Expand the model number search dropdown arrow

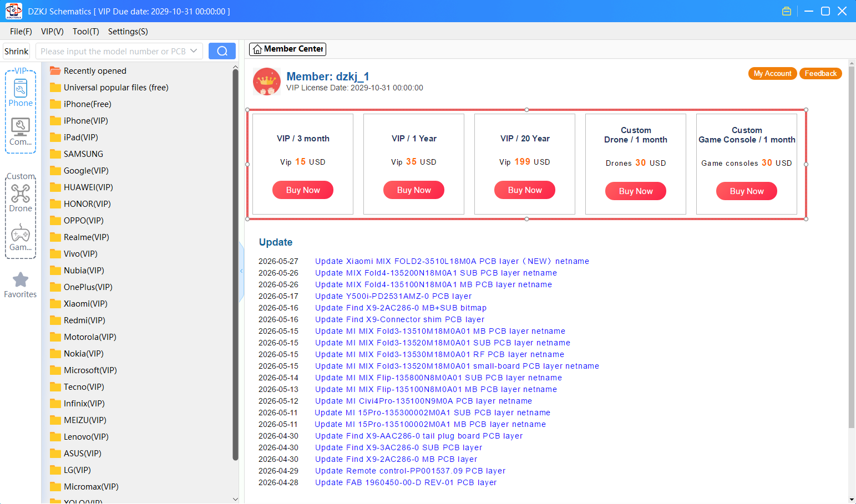pyautogui.click(x=194, y=51)
